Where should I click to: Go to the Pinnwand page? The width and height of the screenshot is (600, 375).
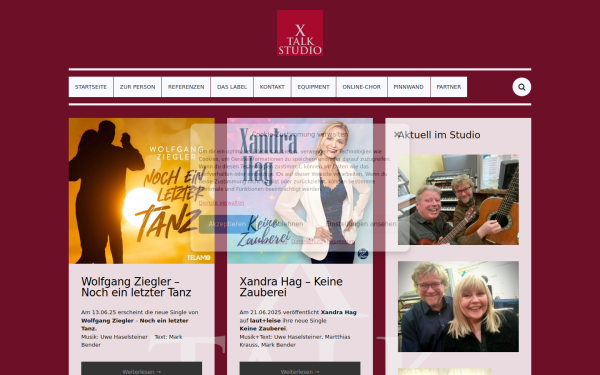click(x=409, y=87)
